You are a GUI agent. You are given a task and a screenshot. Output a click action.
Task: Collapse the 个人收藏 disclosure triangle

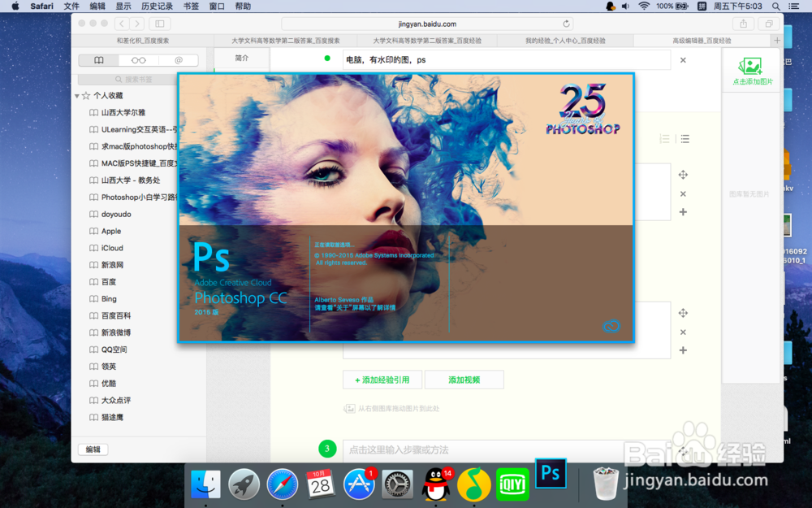tap(77, 95)
